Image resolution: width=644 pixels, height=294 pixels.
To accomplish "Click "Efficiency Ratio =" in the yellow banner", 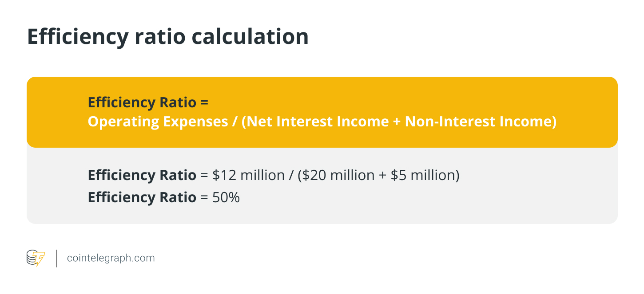I will point(148,102).
